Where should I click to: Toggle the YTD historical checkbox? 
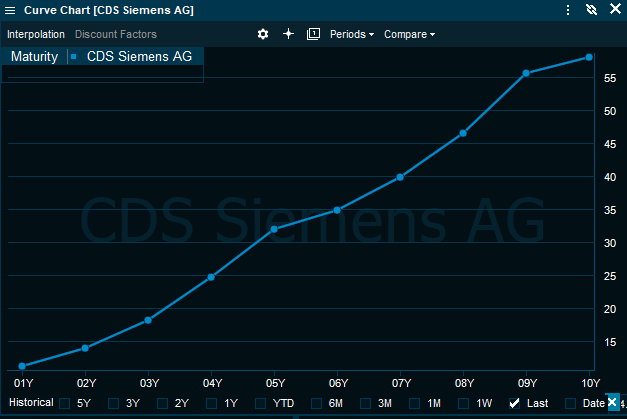pos(262,403)
